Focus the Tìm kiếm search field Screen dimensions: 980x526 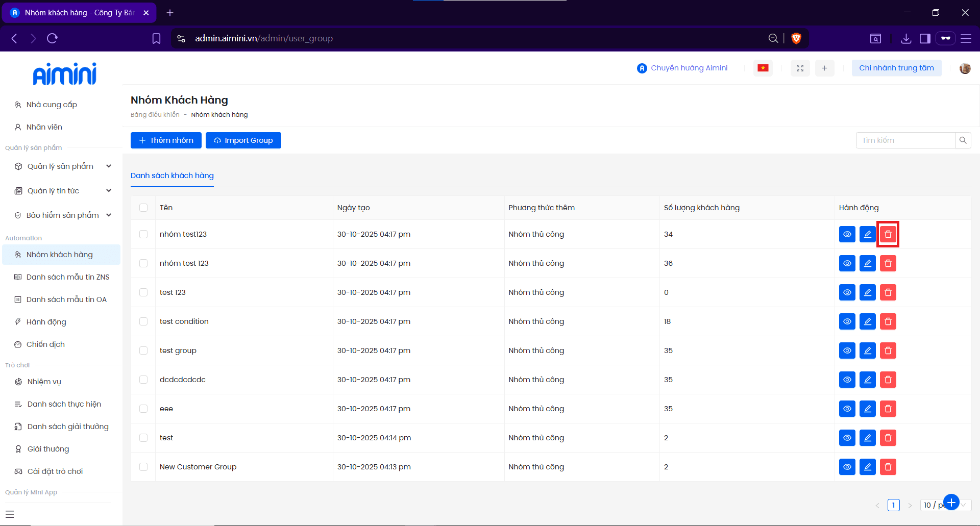tap(905, 140)
